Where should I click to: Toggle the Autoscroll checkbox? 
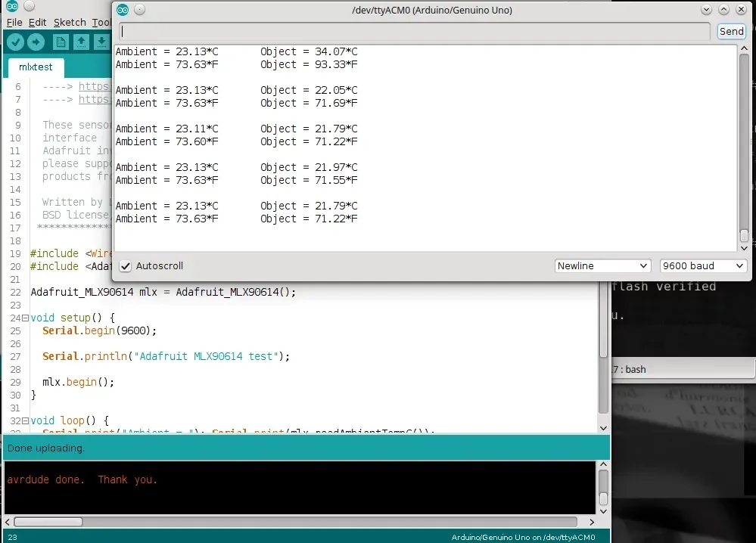point(126,266)
